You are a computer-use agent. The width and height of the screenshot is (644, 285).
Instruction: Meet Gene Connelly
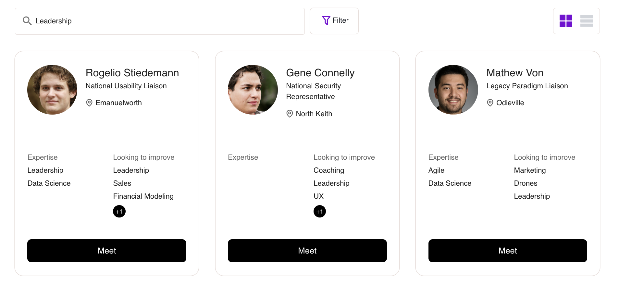(x=307, y=251)
